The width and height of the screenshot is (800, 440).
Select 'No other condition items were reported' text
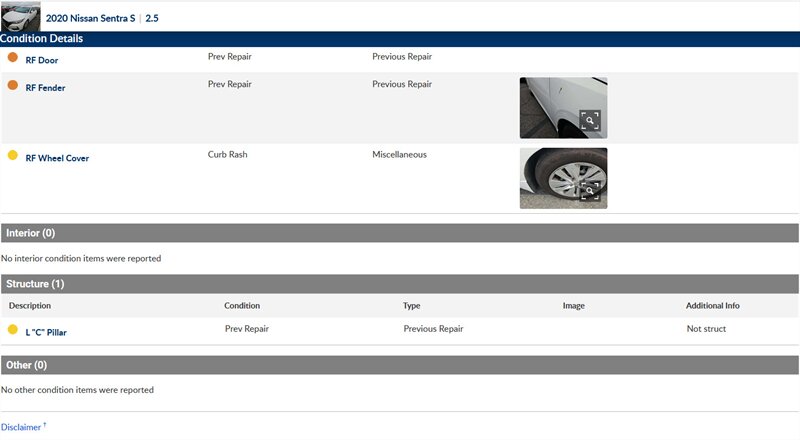coord(77,389)
